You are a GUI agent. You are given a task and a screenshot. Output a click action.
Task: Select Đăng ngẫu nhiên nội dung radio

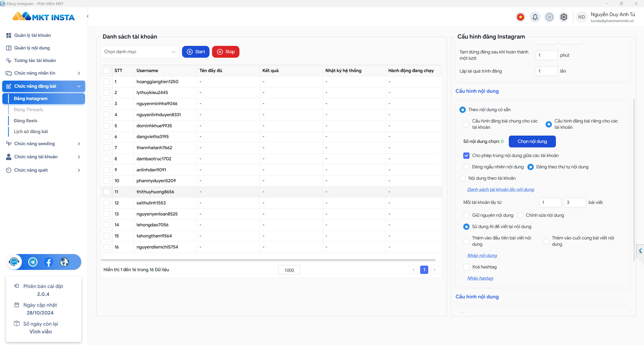tap(466, 167)
